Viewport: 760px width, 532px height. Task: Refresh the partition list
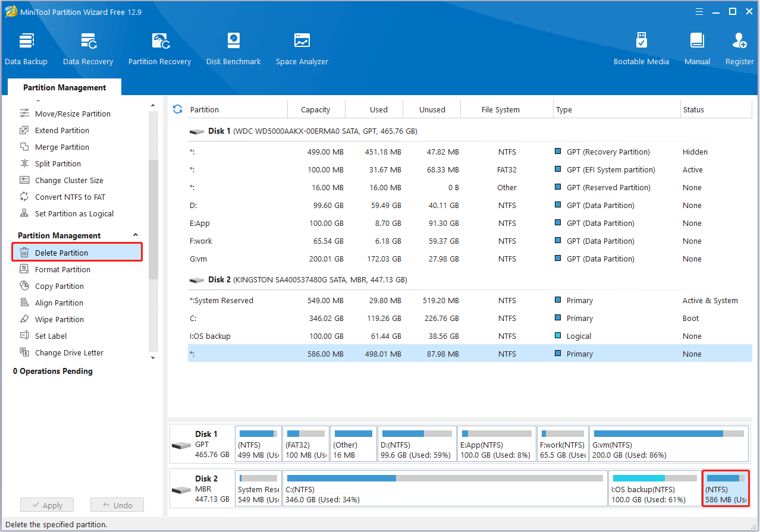177,109
